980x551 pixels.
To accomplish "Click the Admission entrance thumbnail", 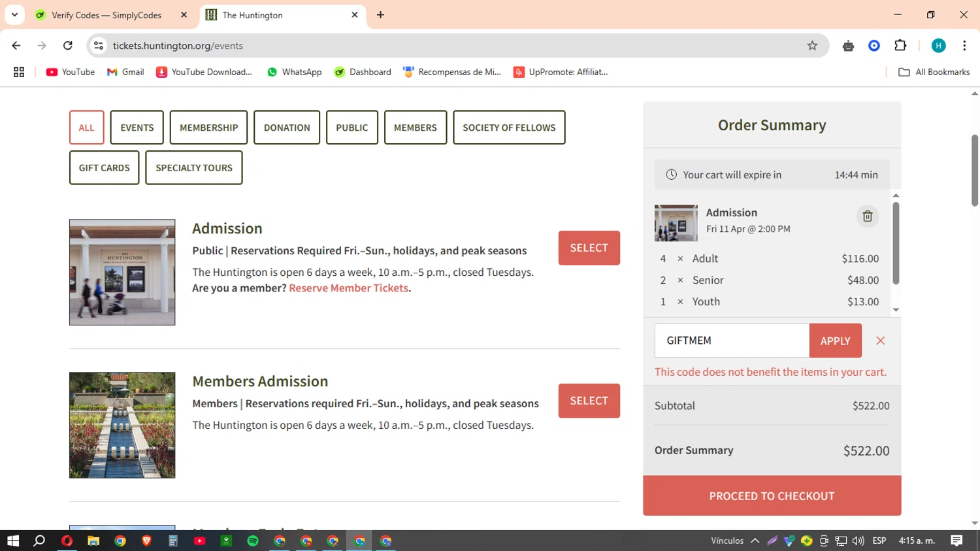I will pyautogui.click(x=122, y=272).
